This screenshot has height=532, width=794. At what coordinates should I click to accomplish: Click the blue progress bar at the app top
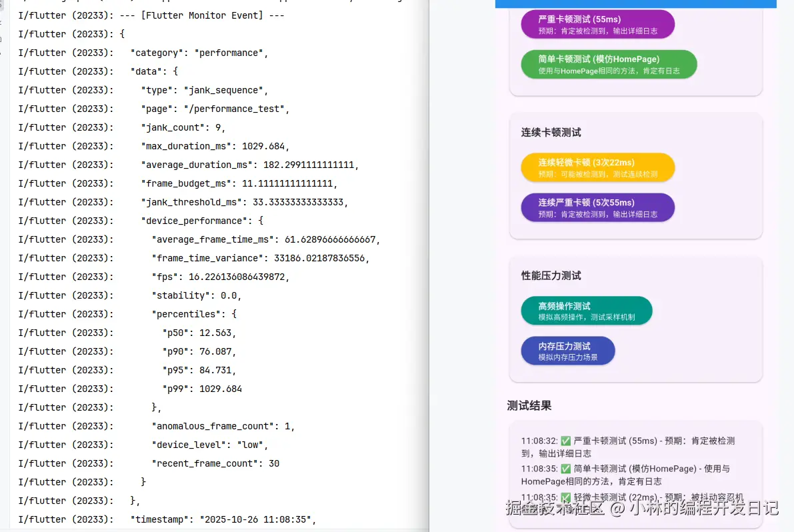(x=635, y=4)
